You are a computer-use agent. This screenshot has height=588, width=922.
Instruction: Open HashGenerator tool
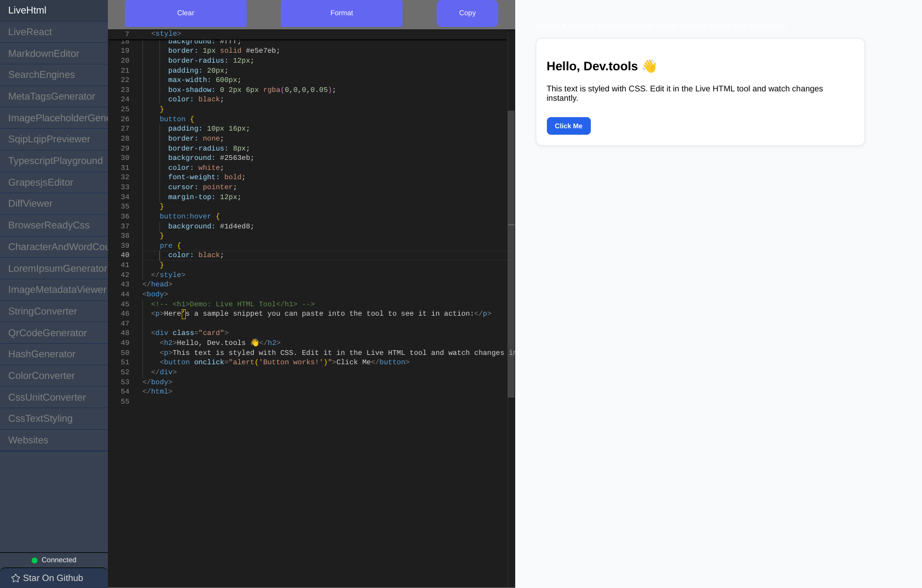54,354
